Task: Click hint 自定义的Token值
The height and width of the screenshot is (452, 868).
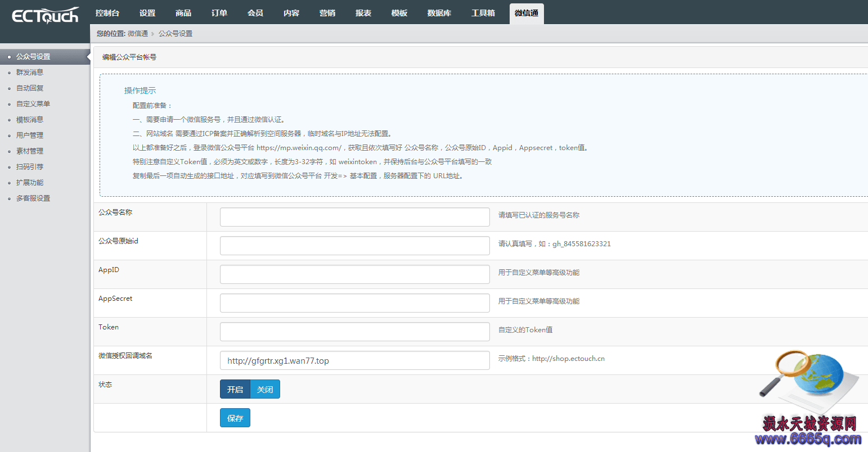Action: (525, 330)
